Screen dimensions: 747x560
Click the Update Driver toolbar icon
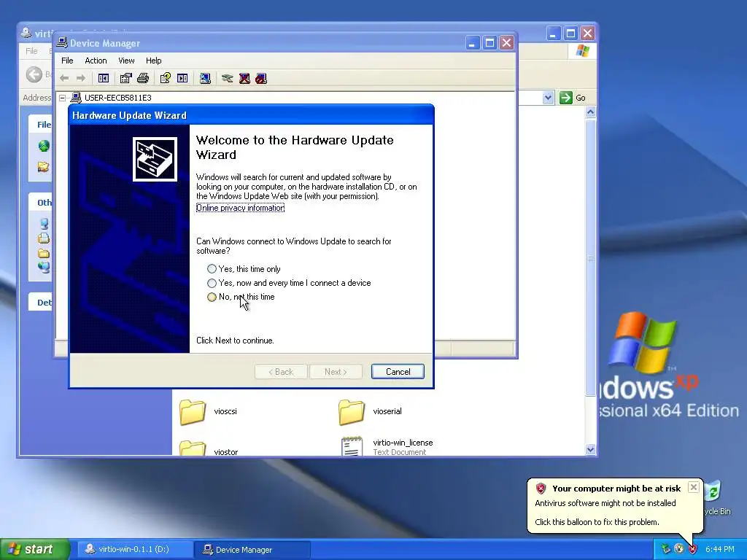[228, 78]
